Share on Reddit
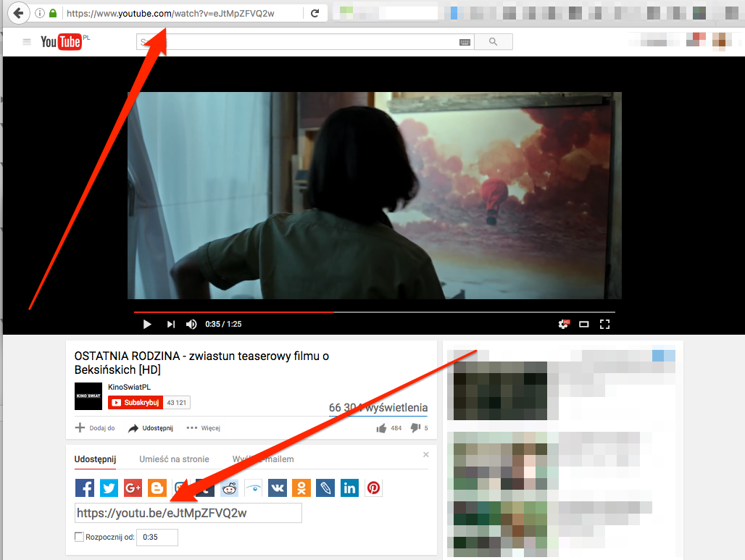The height and width of the screenshot is (560, 745). coord(230,488)
